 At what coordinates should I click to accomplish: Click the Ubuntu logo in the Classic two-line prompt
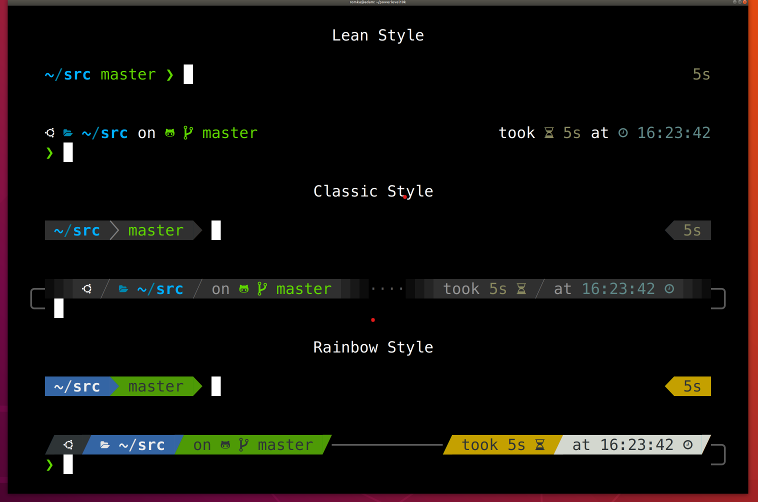(x=87, y=289)
